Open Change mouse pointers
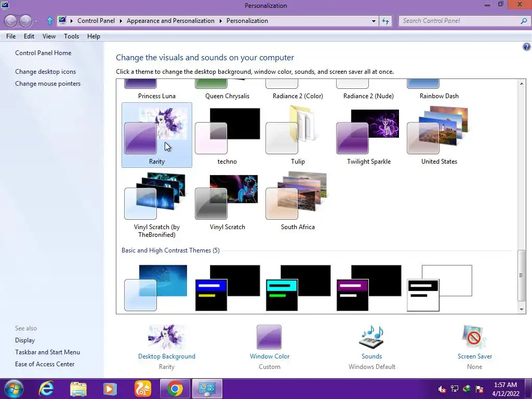 point(48,84)
